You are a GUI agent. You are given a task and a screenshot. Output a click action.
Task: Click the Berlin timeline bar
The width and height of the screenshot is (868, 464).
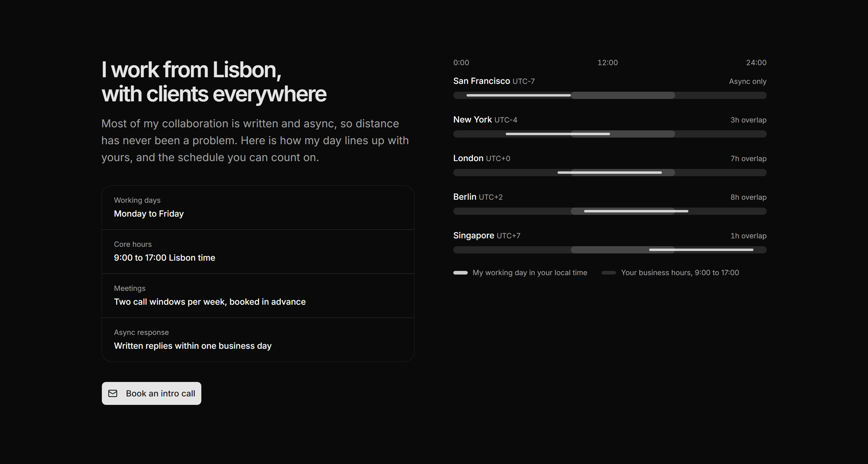609,211
